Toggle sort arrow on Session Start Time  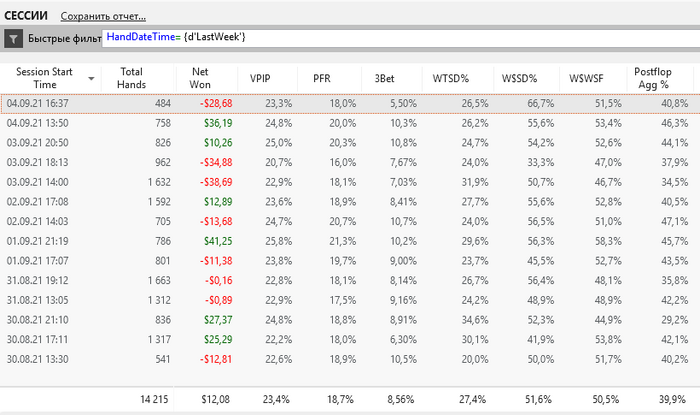tap(91, 79)
